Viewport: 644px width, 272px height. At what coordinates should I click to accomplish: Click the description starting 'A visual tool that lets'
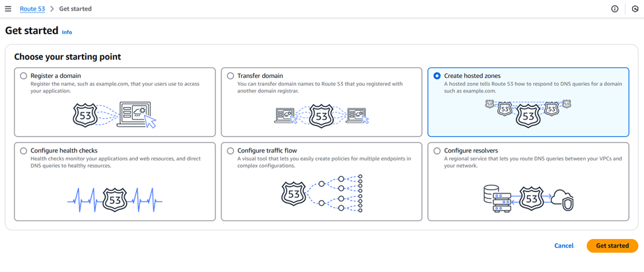coord(324,162)
